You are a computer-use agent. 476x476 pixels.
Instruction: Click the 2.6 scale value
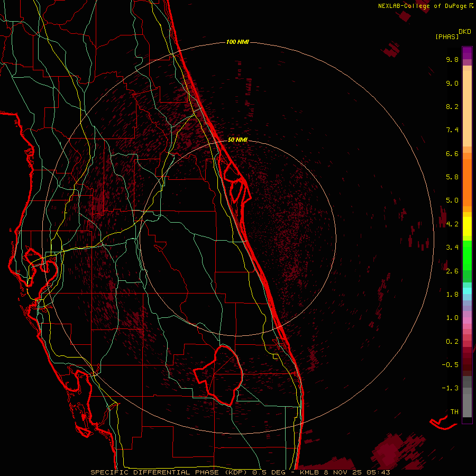[x=452, y=271]
